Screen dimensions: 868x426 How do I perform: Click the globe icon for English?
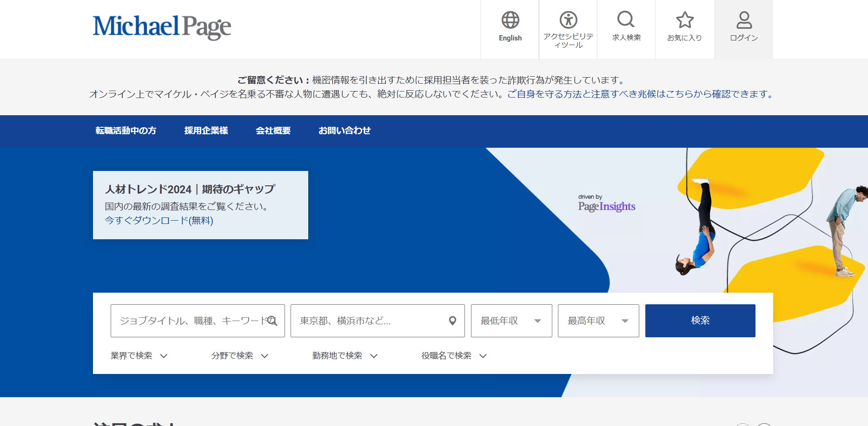510,20
